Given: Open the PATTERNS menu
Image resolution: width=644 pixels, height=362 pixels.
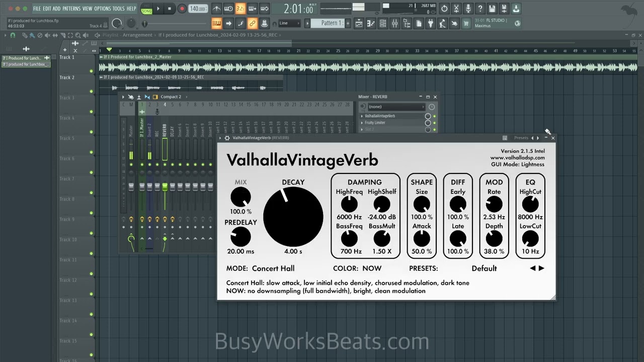Looking at the screenshot, I should pyautogui.click(x=71, y=9).
